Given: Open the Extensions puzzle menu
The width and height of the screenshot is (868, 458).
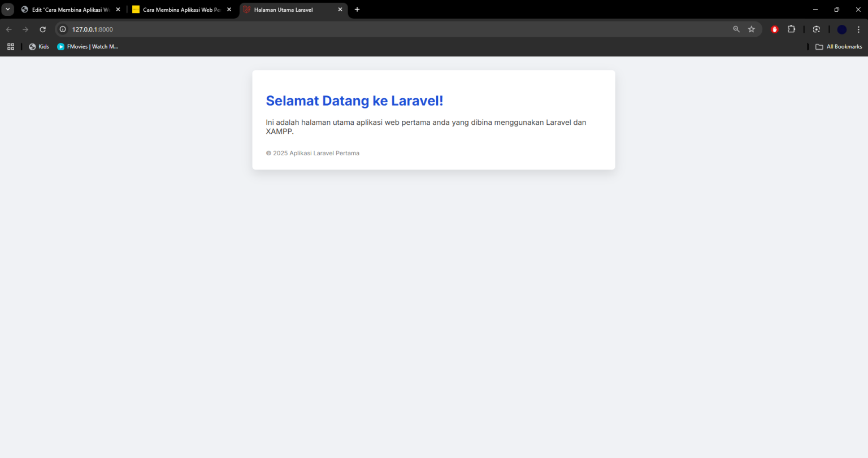Looking at the screenshot, I should (x=791, y=29).
